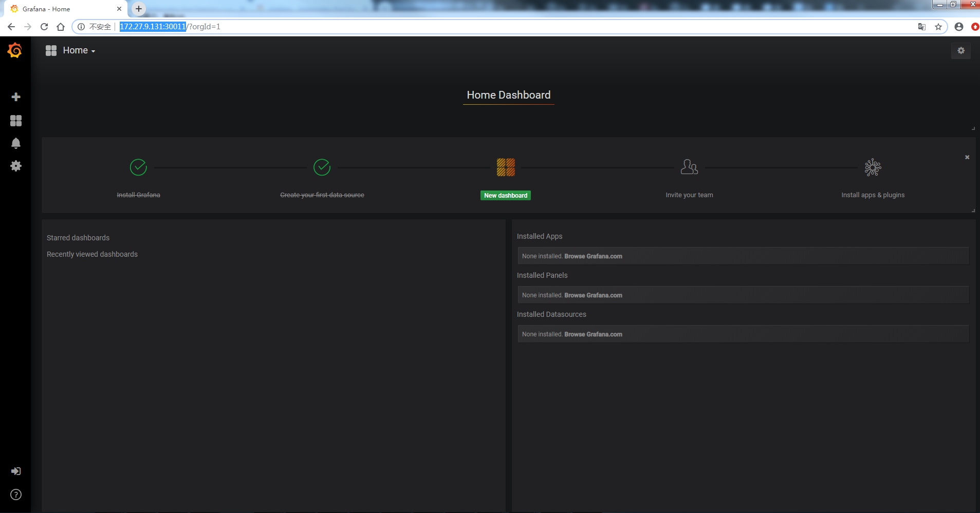Open Browse Grafana.com under Installed Datasources

pos(593,334)
